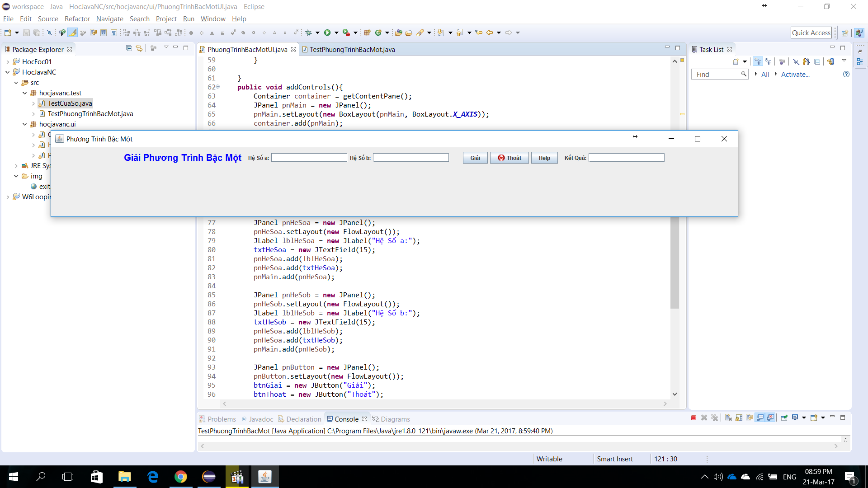Toggle Scroll Lock in Console toolbar
868x488 pixels.
tap(739, 418)
